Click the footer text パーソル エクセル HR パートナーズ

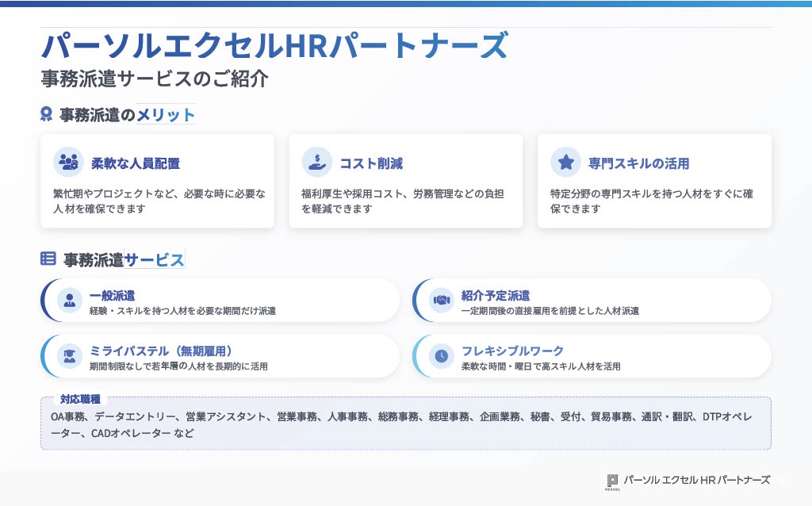(696, 480)
